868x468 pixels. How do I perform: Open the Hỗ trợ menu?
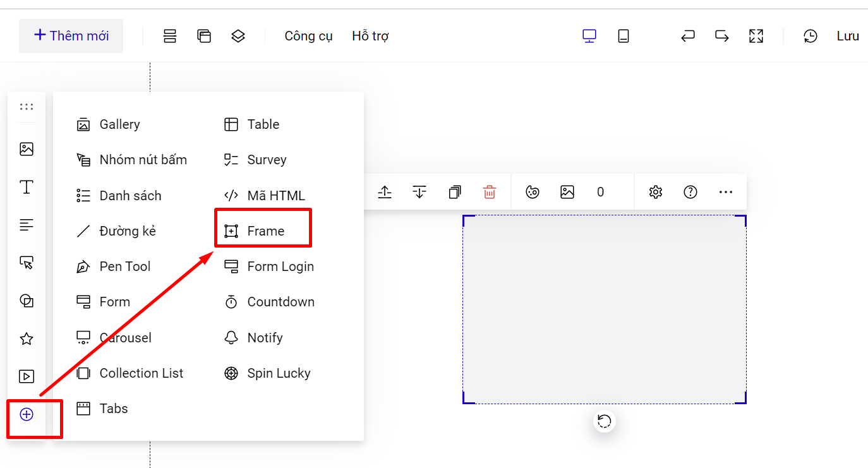(x=370, y=36)
